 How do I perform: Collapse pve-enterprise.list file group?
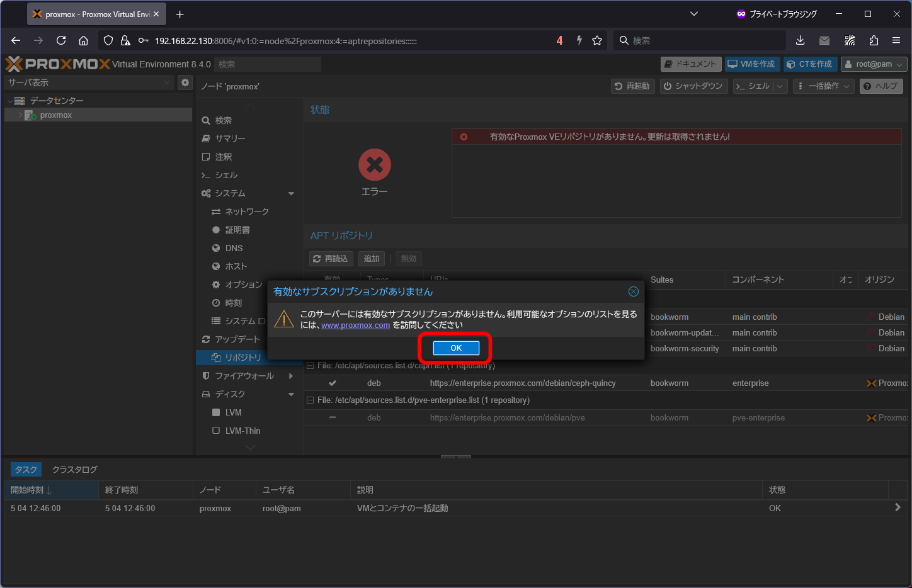click(x=310, y=400)
